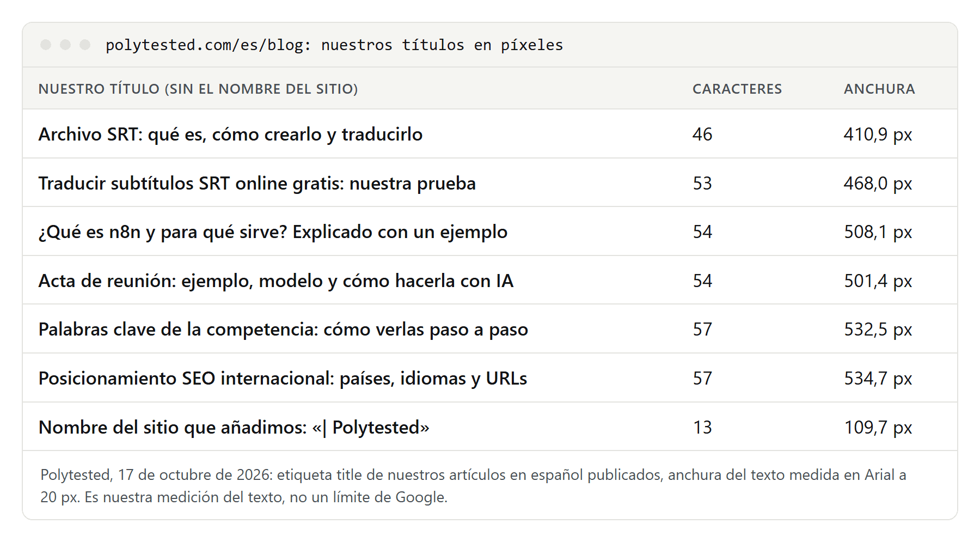The width and height of the screenshot is (980, 542).
Task: Click the character count in the n8n title row
Action: click(x=702, y=232)
